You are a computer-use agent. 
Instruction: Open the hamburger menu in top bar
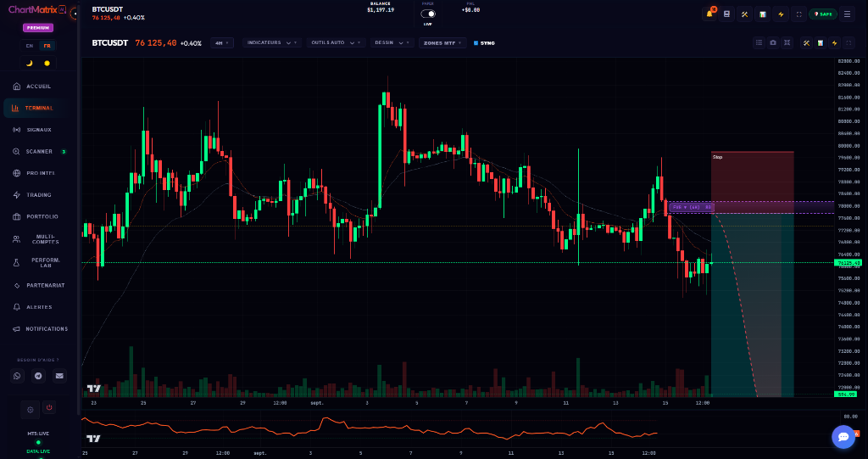pos(847,14)
